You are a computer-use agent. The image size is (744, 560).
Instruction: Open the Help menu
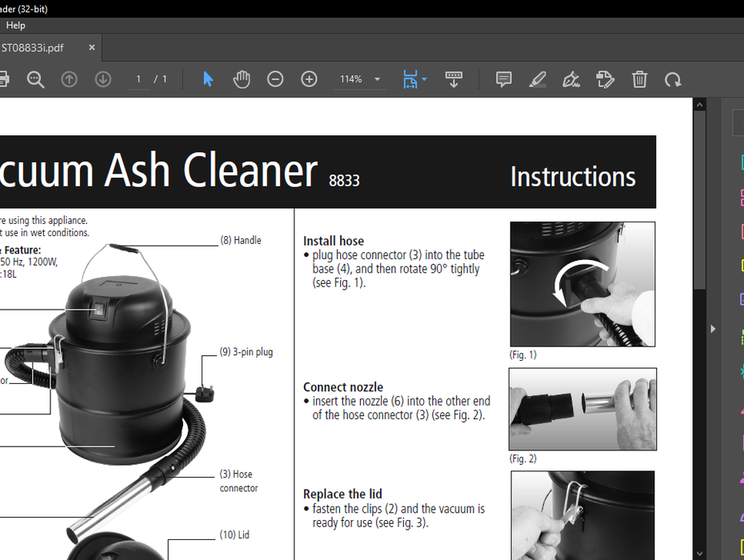tap(15, 25)
